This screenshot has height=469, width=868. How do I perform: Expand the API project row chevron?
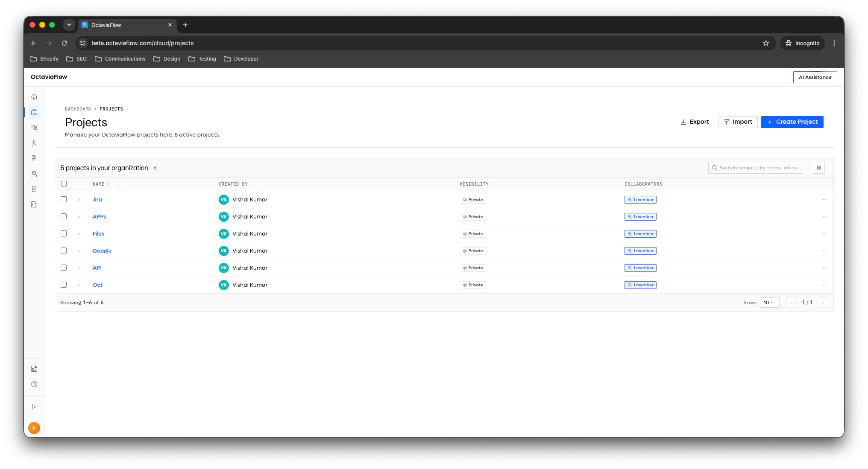(79, 268)
